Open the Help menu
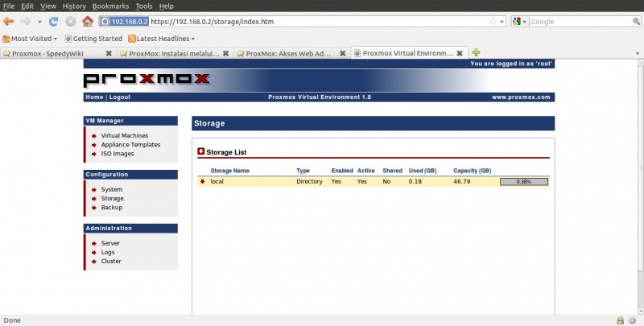The width and height of the screenshot is (644, 326). click(x=167, y=6)
